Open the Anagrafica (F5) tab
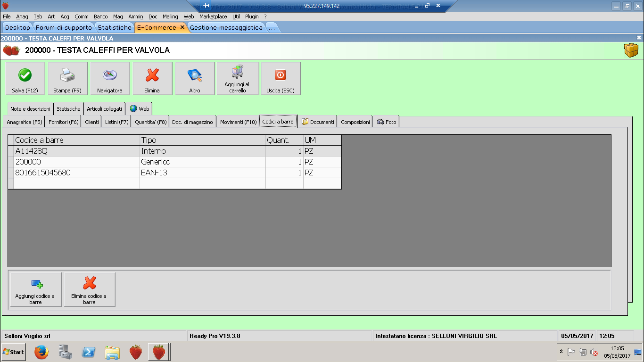The width and height of the screenshot is (644, 362). tap(25, 122)
